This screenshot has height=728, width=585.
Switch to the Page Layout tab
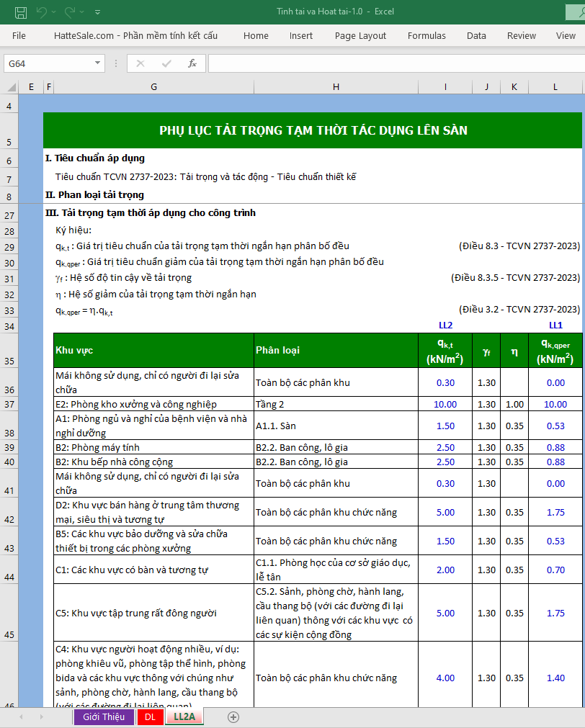[x=360, y=36]
